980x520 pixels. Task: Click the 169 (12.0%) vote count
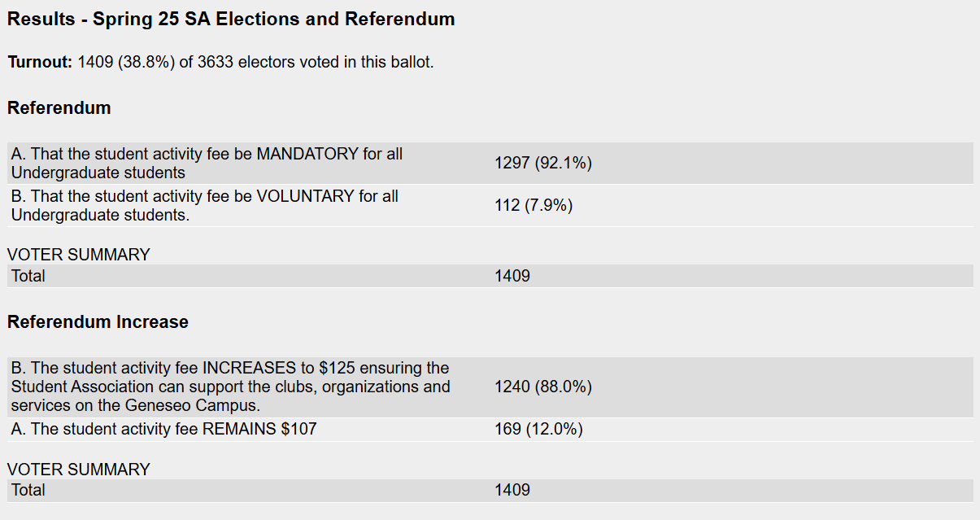pos(538,429)
